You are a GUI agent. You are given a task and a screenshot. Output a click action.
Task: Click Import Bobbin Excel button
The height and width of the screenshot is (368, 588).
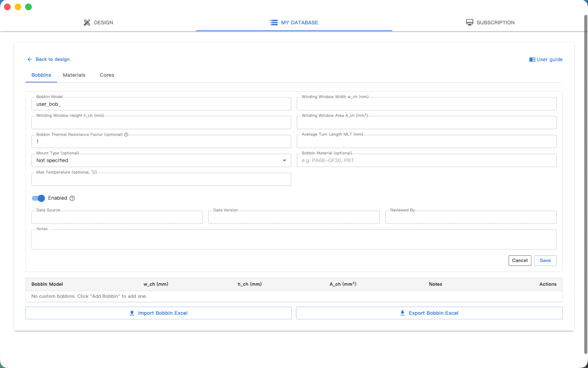[x=158, y=313]
